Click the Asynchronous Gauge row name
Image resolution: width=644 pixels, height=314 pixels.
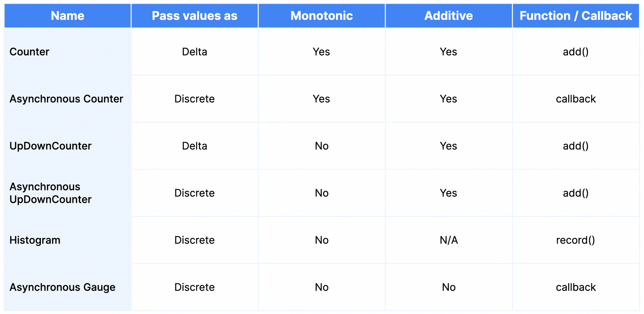click(62, 287)
